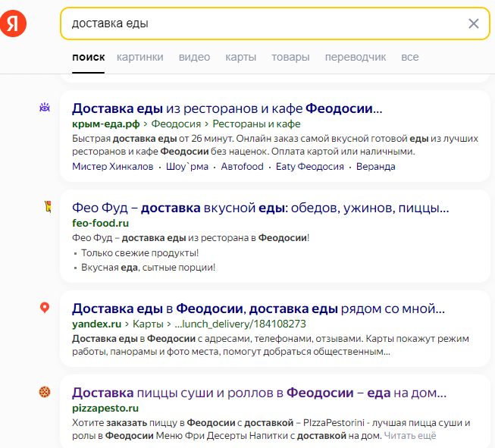Screen dimensions: 495x448
Task: Open the переводчик tab
Action: pos(355,57)
